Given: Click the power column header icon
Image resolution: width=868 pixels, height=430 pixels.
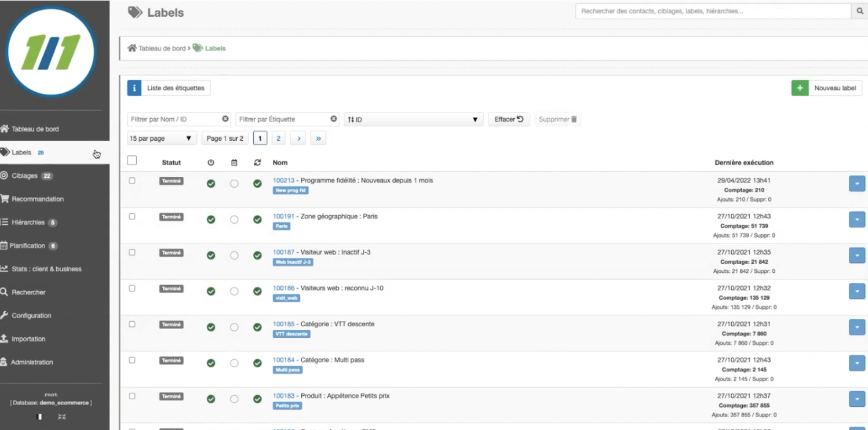Looking at the screenshot, I should click(211, 163).
